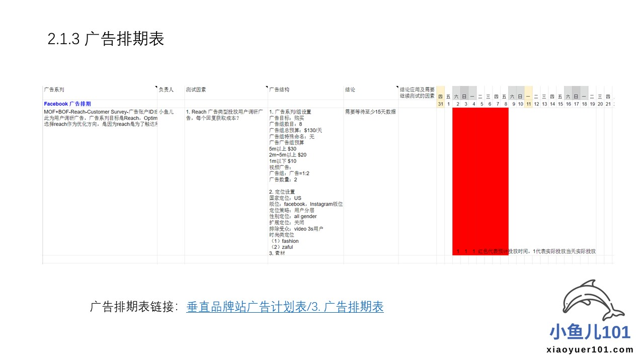Click the 结论 column header cell
Image resolution: width=644 pixels, height=362 pixels.
350,90
